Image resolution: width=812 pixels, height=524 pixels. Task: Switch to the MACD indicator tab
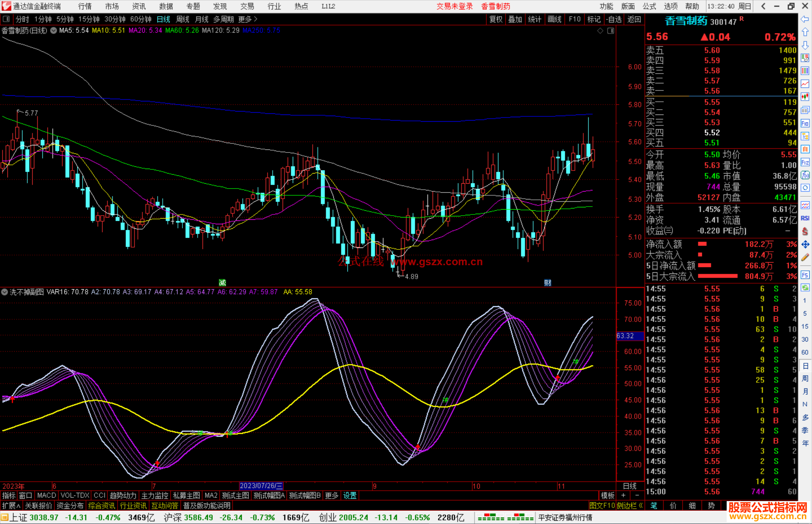(x=47, y=495)
